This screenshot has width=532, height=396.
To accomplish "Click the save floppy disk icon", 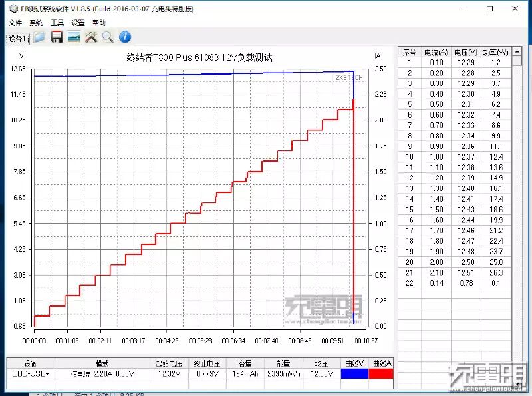I will (57, 37).
